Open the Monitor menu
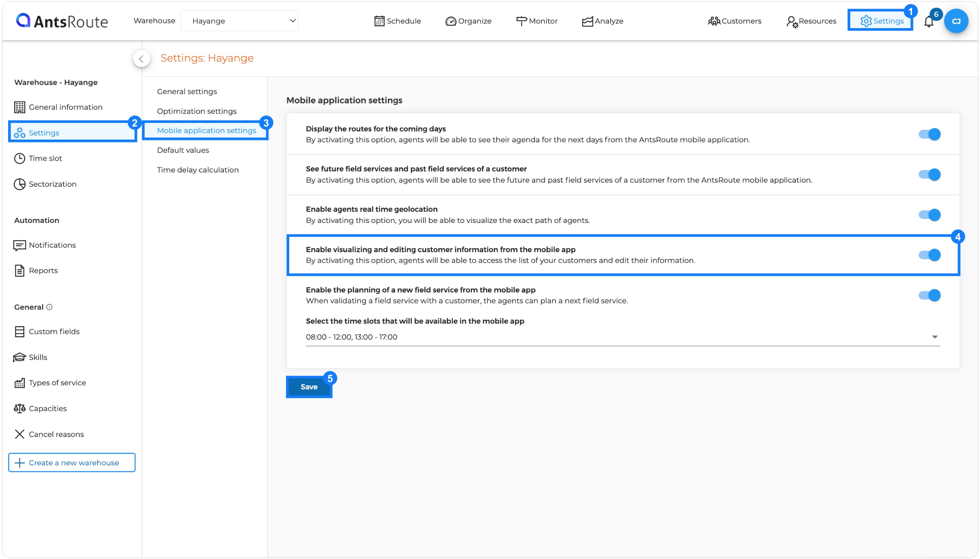980x559 pixels. click(537, 21)
